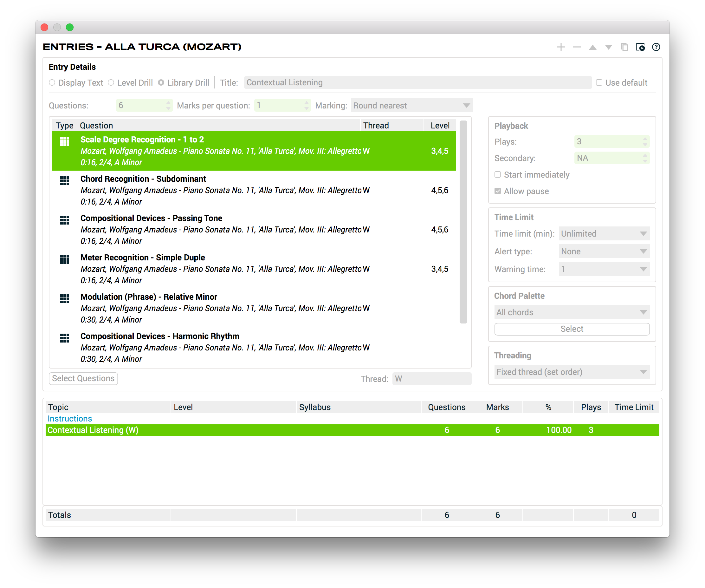Click Select under Chord Palette
705x588 pixels.
tap(572, 329)
